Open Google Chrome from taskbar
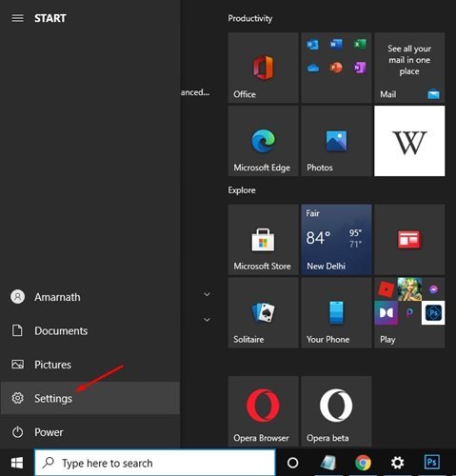456x476 pixels. pos(363,463)
